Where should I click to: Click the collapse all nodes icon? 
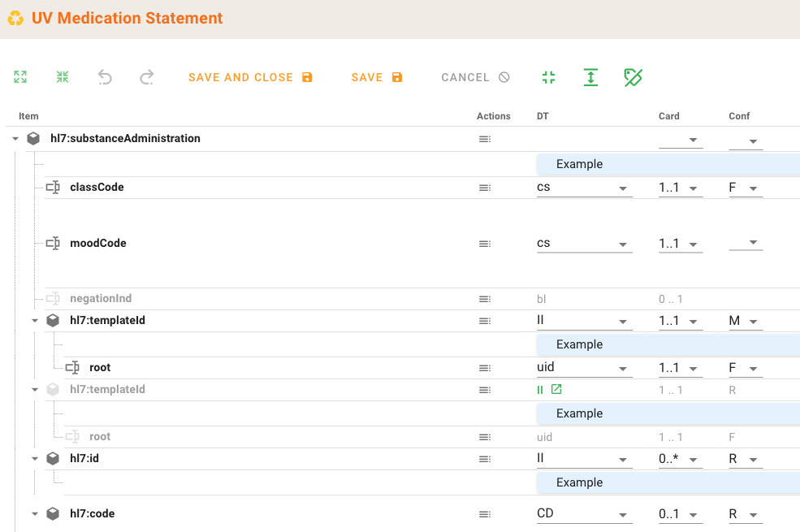click(x=63, y=77)
